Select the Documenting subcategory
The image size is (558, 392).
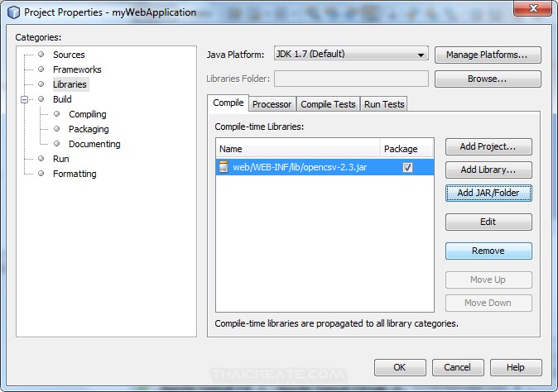(x=94, y=144)
